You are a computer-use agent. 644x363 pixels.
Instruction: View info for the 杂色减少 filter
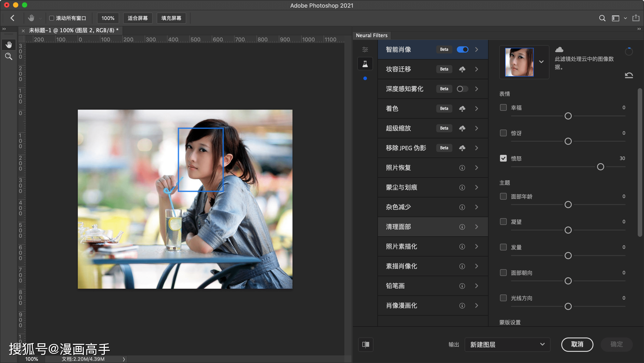(462, 207)
